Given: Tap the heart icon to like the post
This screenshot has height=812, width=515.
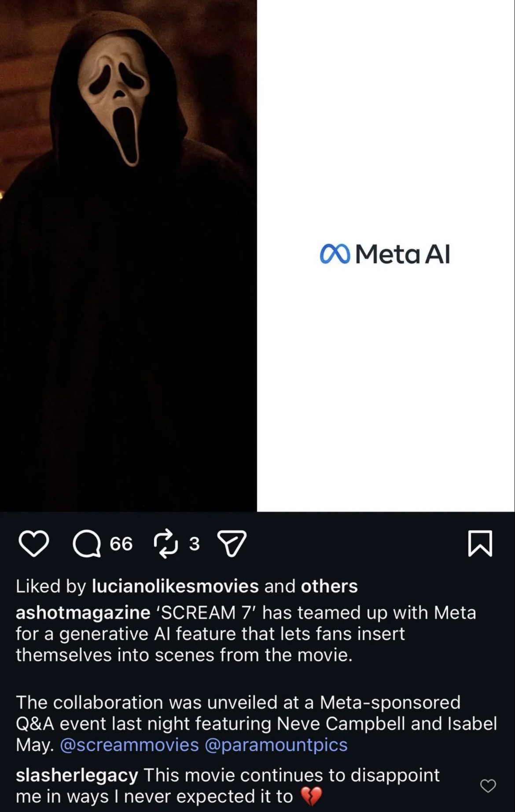Looking at the screenshot, I should pos(34,544).
